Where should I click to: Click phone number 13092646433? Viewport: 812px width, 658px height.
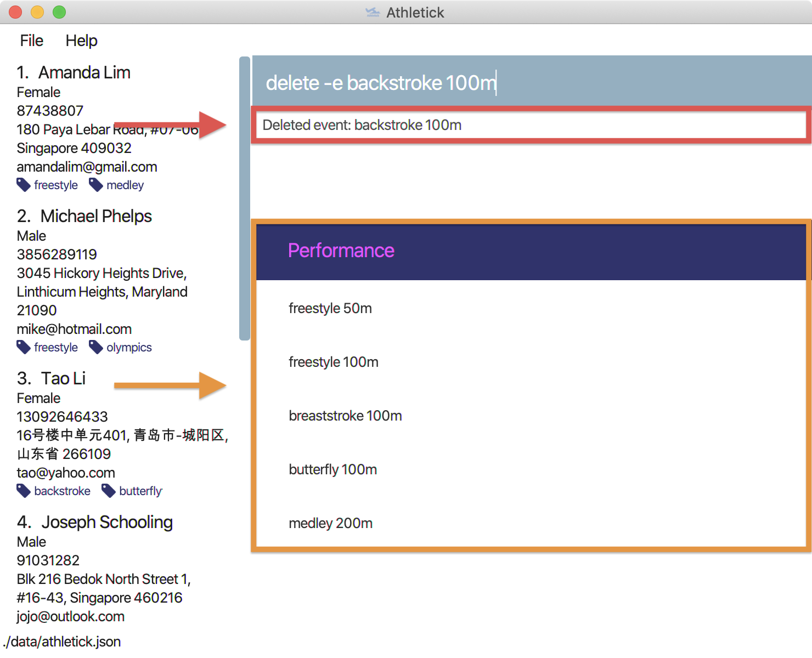[x=62, y=417]
